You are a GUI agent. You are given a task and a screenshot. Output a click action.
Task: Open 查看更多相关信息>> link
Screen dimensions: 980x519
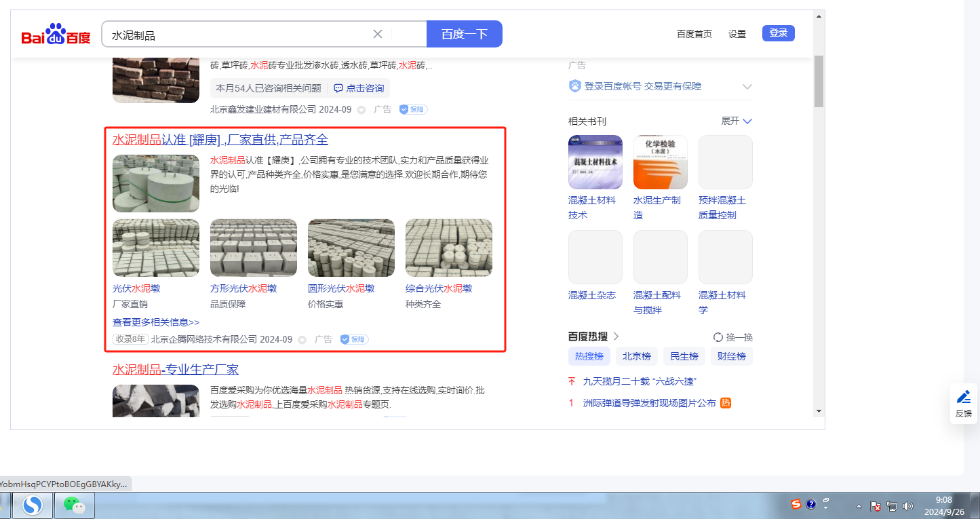coord(156,322)
